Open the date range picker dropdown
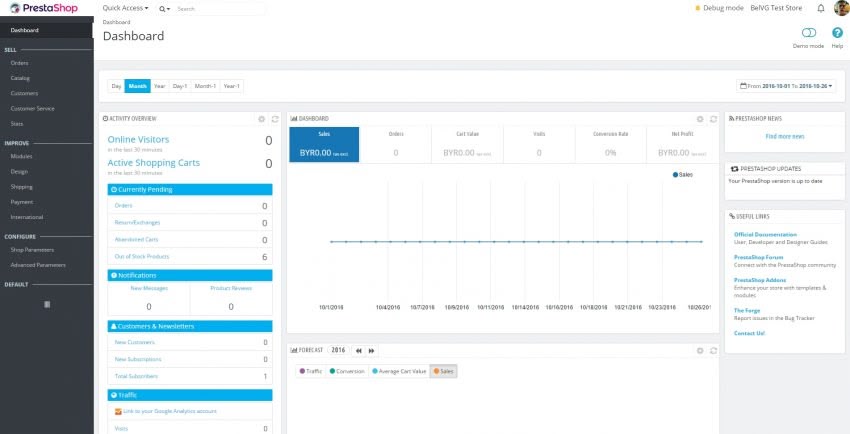Image resolution: width=850 pixels, height=434 pixels. click(785, 86)
